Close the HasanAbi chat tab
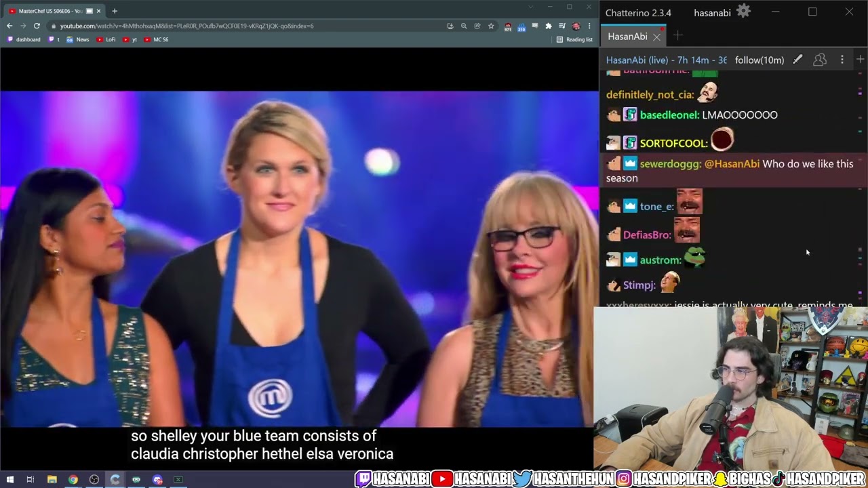Image resolution: width=868 pixels, height=488 pixels. 656,37
